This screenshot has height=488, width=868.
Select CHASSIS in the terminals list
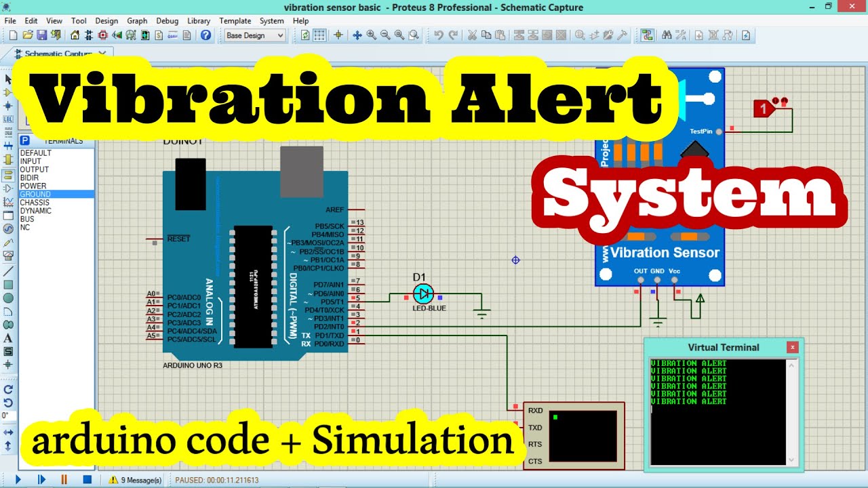click(56, 203)
